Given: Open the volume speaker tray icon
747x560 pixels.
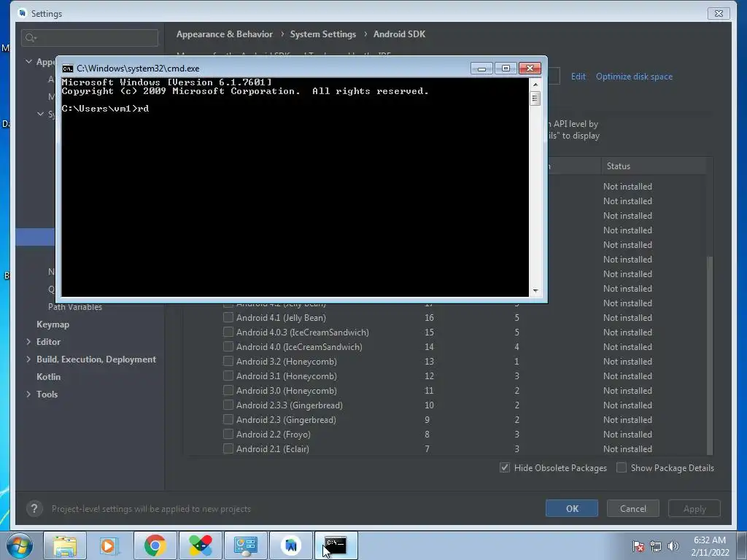Looking at the screenshot, I should pos(673,546).
